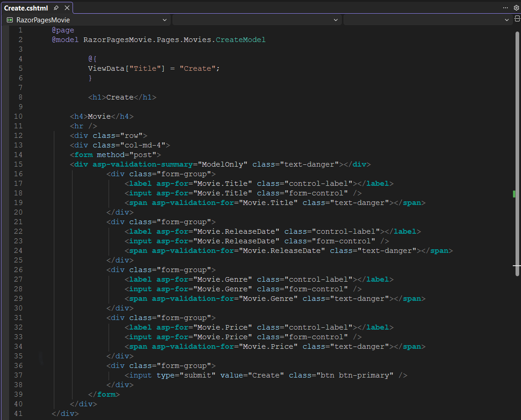Click the asp-validation-summary attribute

point(142,164)
